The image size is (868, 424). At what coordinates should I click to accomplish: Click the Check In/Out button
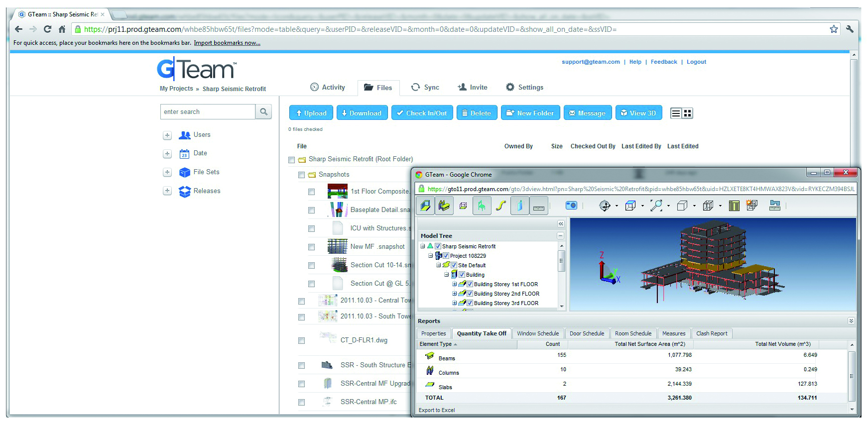point(422,113)
